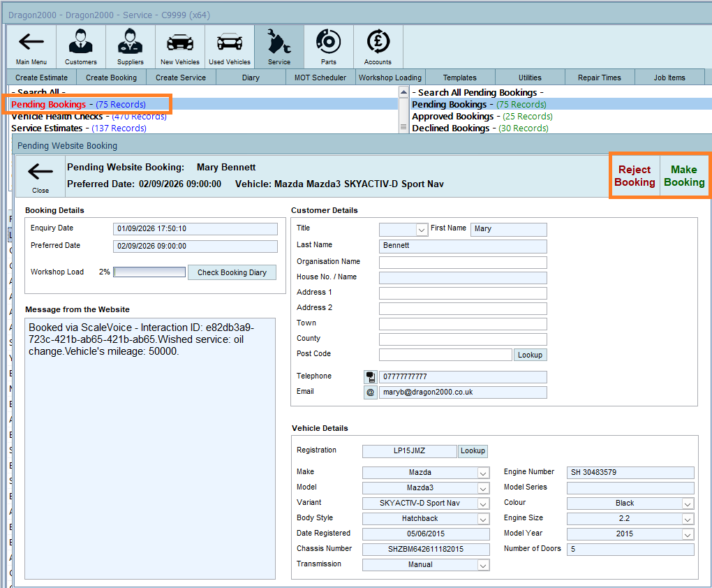The height and width of the screenshot is (588, 712).
Task: Select Approved Bookings (25 Records)
Action: (x=482, y=117)
